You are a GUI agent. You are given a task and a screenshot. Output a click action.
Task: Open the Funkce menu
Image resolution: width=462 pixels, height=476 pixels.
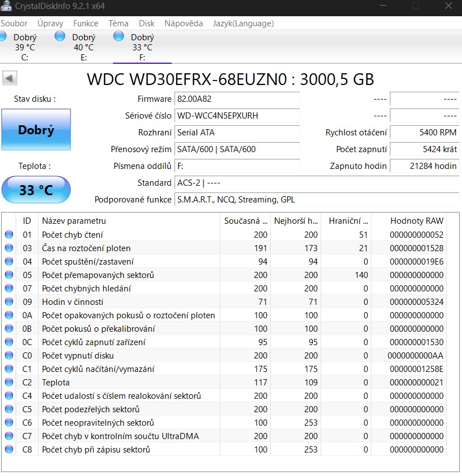pyautogui.click(x=86, y=23)
